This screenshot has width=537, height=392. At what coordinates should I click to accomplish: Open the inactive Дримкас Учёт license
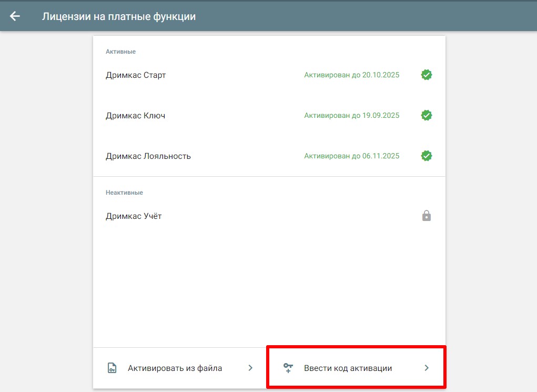134,216
